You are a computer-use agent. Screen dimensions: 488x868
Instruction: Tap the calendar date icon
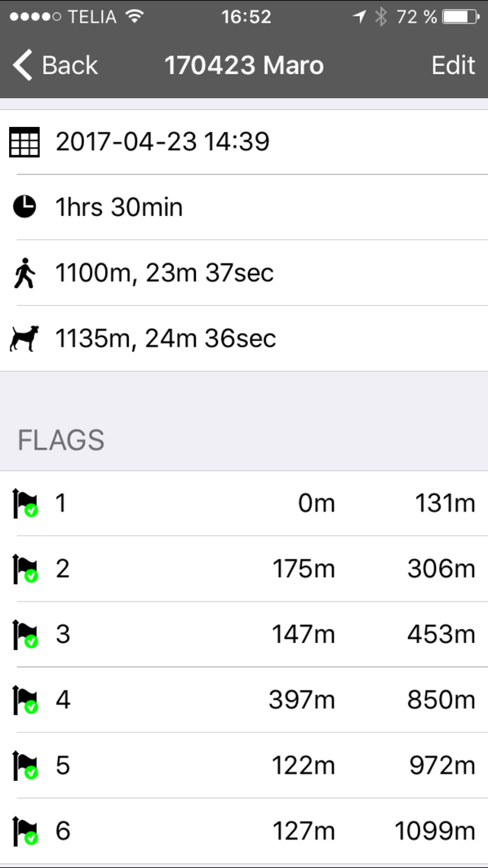pos(24,142)
